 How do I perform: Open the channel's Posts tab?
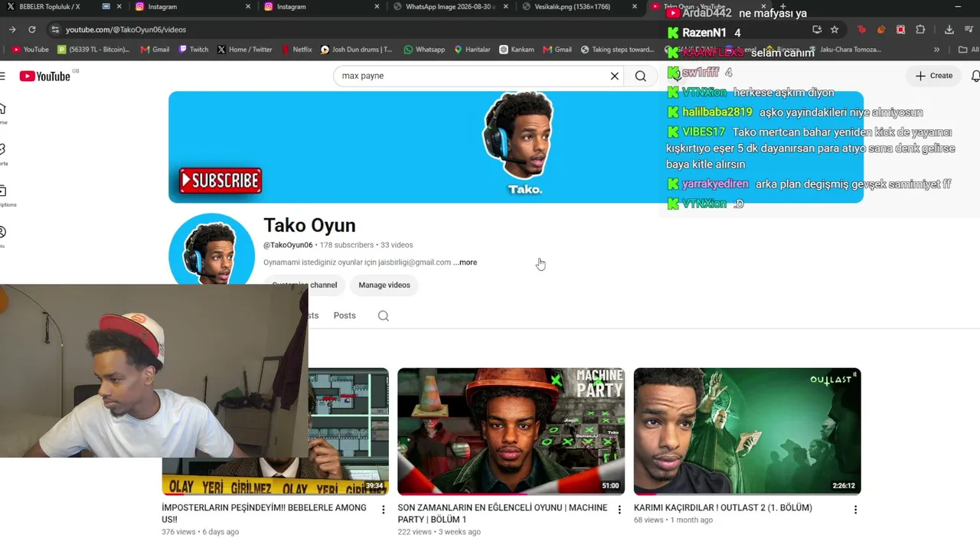tap(345, 316)
